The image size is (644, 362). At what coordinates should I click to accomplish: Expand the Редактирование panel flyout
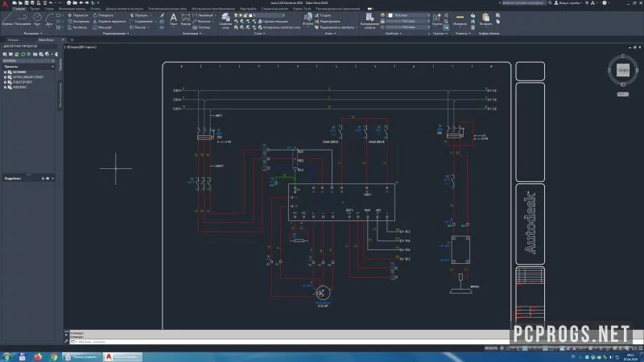(x=116, y=34)
